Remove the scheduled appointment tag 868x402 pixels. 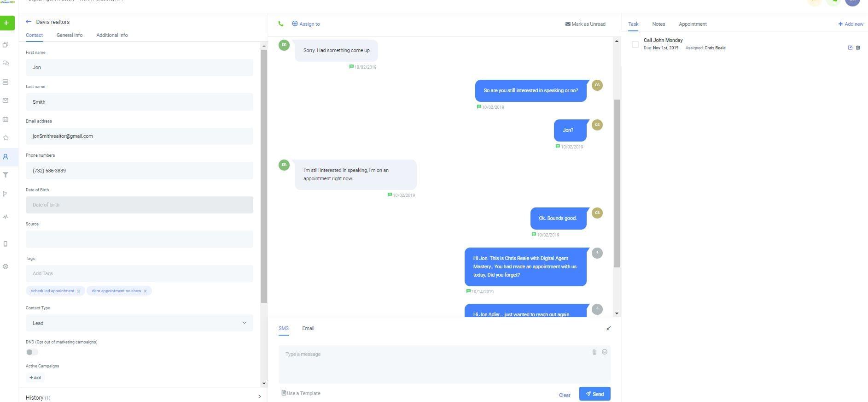pos(79,291)
